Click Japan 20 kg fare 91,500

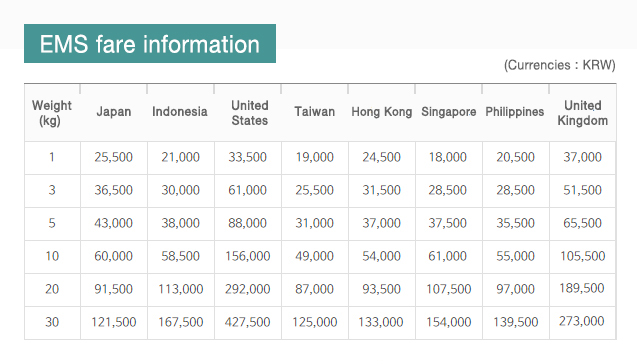pyautogui.click(x=113, y=289)
